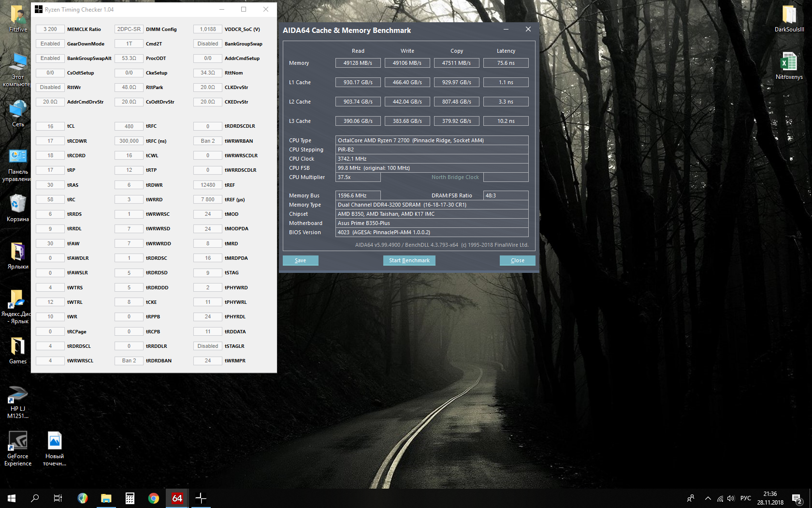Click the VDDCR_SoC voltage value 1,0188
This screenshot has width=812, height=508.
click(208, 29)
